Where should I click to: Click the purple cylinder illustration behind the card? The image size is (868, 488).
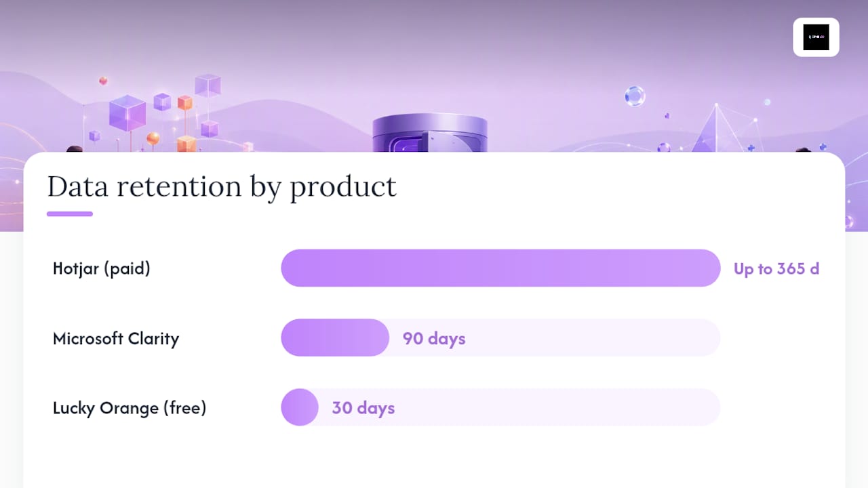430,133
